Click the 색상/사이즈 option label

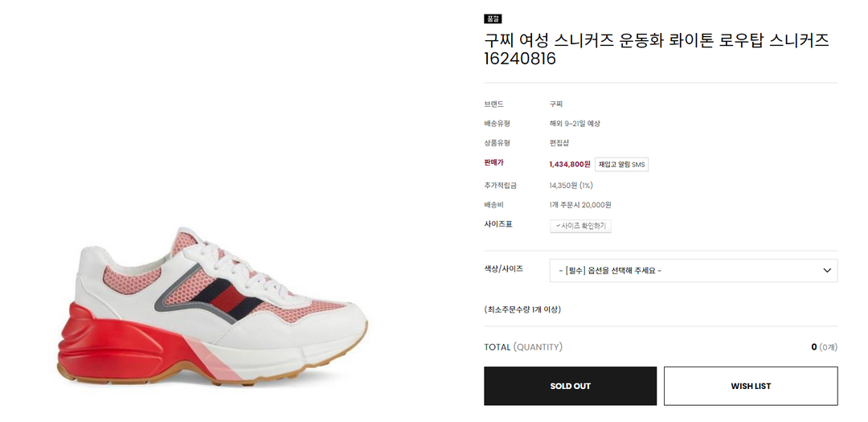(x=503, y=268)
